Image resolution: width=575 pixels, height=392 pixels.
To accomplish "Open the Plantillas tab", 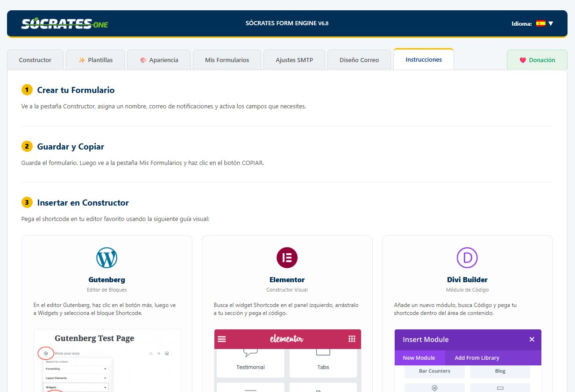I will pyautogui.click(x=95, y=60).
